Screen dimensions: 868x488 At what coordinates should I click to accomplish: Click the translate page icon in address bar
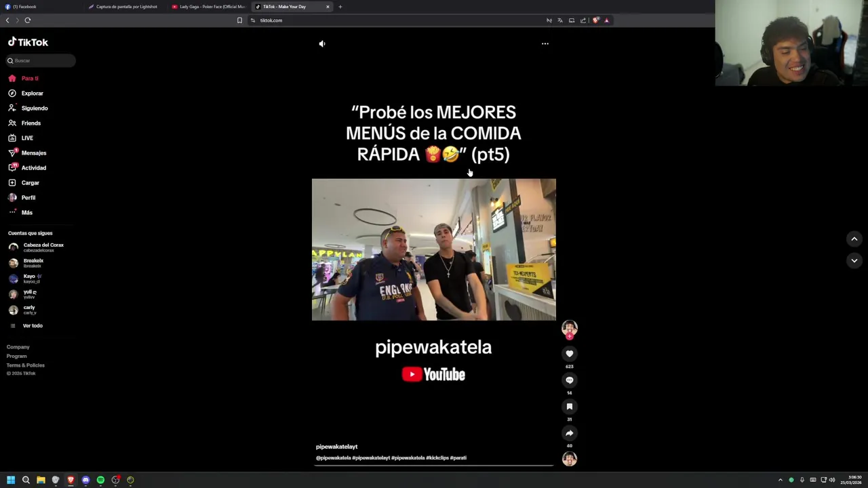[560, 20]
